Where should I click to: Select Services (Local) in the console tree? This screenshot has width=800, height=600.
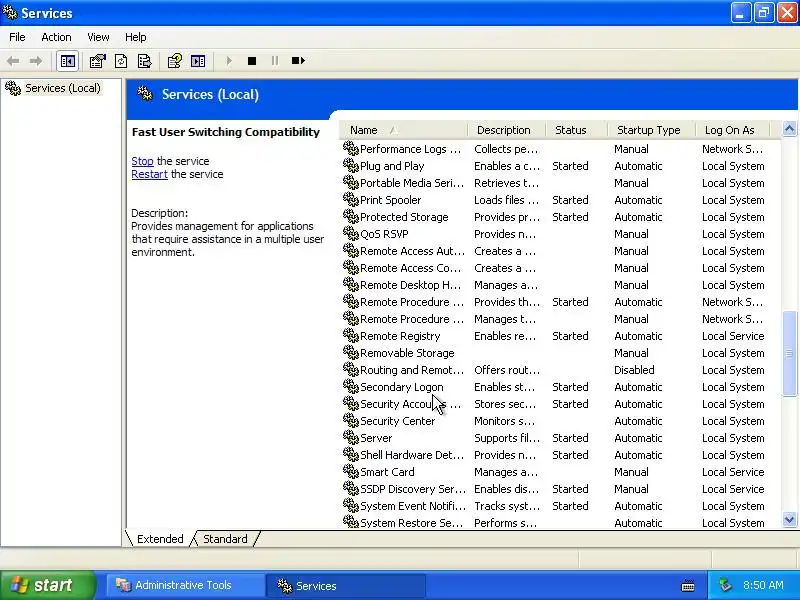tap(63, 88)
